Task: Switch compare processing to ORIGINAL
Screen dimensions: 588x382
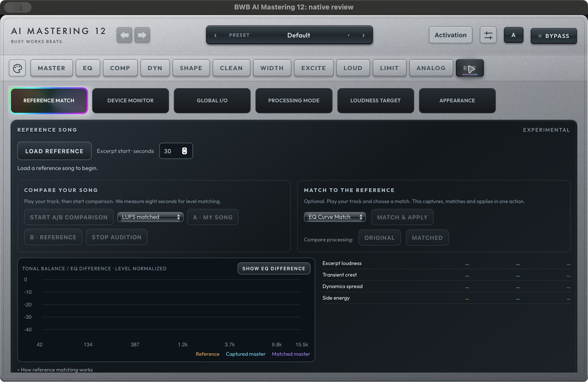Action: pyautogui.click(x=379, y=237)
